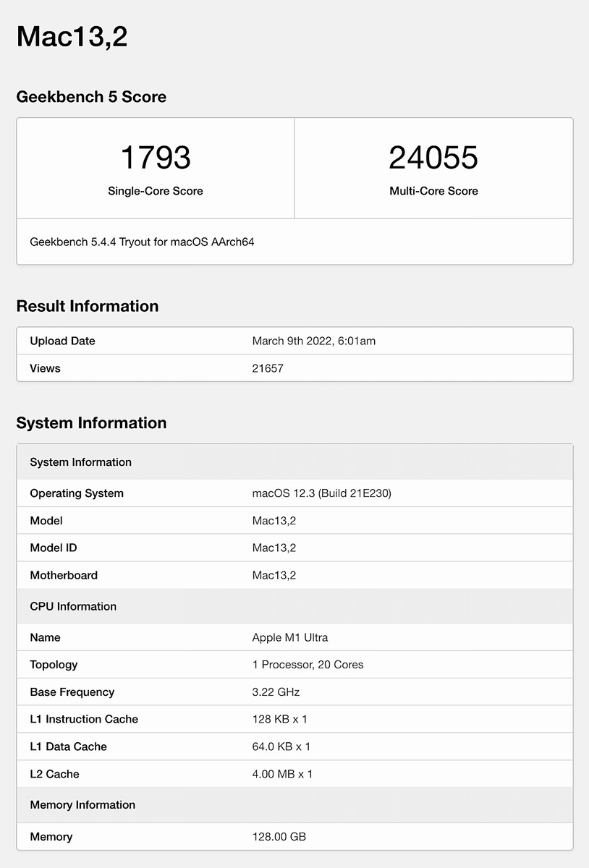Click the Apple M1 Ultra value

tap(290, 637)
